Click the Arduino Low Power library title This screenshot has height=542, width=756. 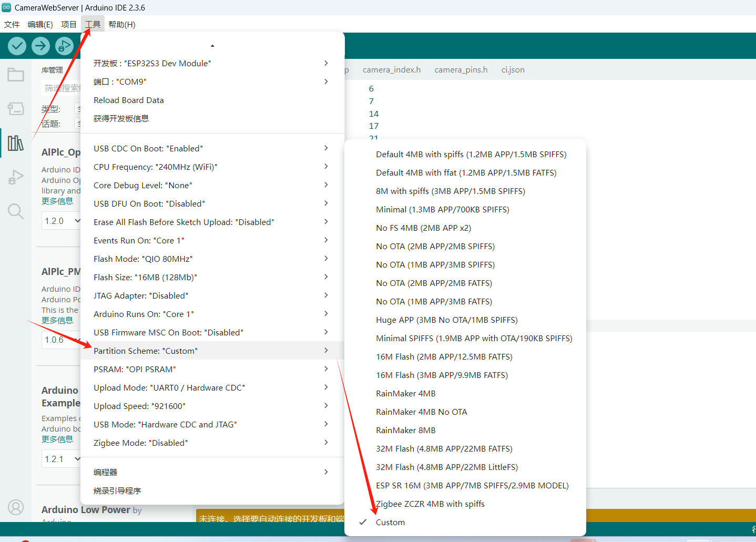tap(86, 509)
